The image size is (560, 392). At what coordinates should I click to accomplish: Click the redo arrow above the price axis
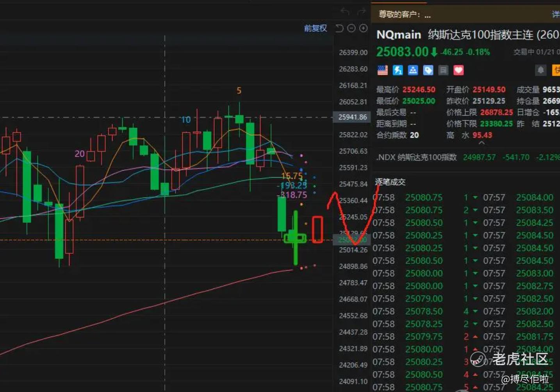361,12
